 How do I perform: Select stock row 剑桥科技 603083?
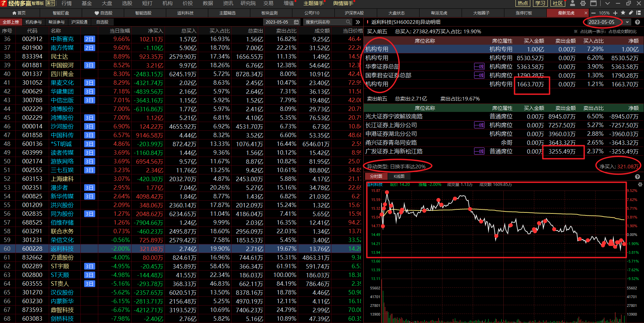(181, 319)
